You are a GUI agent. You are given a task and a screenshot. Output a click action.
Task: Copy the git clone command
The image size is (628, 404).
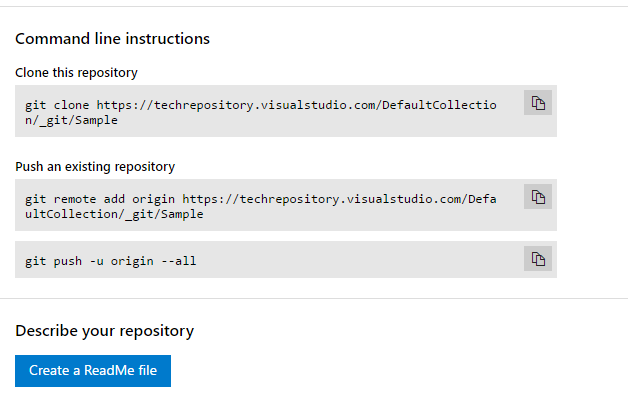coord(538,103)
